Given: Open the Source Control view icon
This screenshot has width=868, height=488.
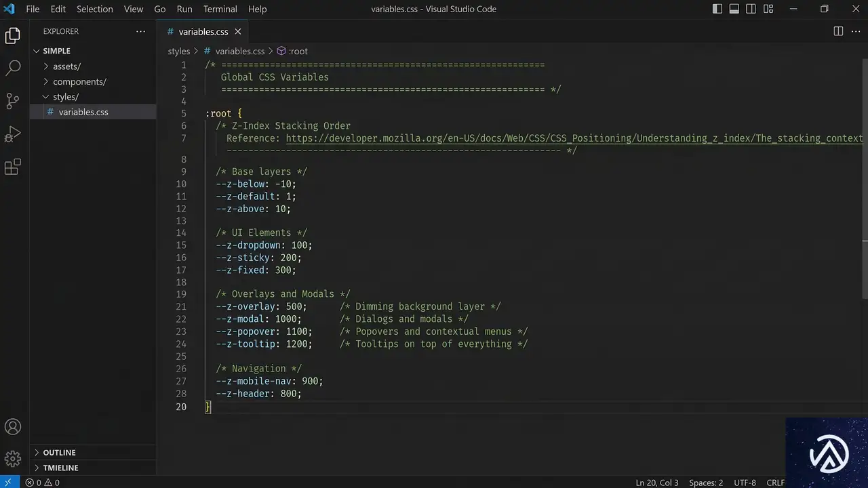Looking at the screenshot, I should 13,101.
